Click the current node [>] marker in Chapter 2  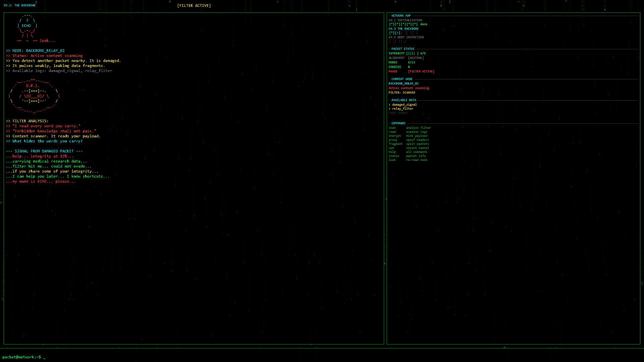click(x=397, y=33)
